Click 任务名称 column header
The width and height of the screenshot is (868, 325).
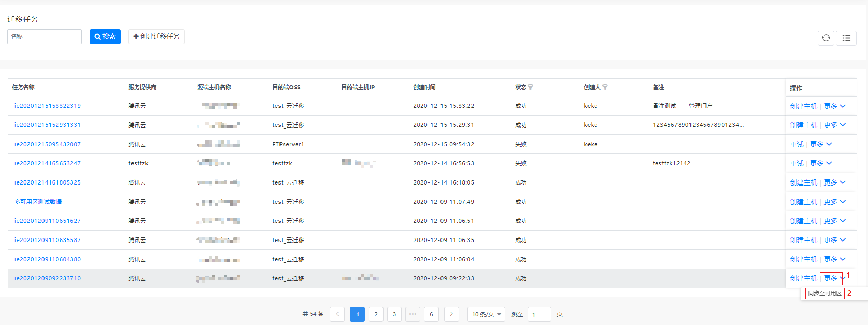(x=23, y=87)
